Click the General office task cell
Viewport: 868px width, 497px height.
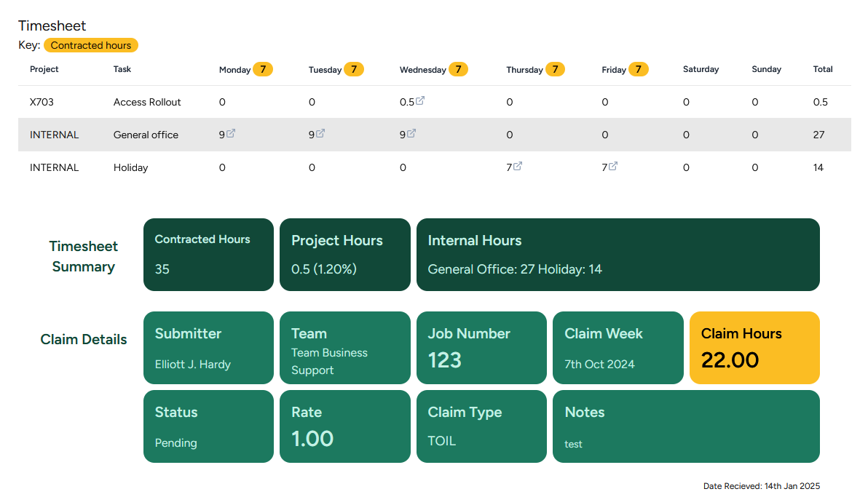click(146, 135)
